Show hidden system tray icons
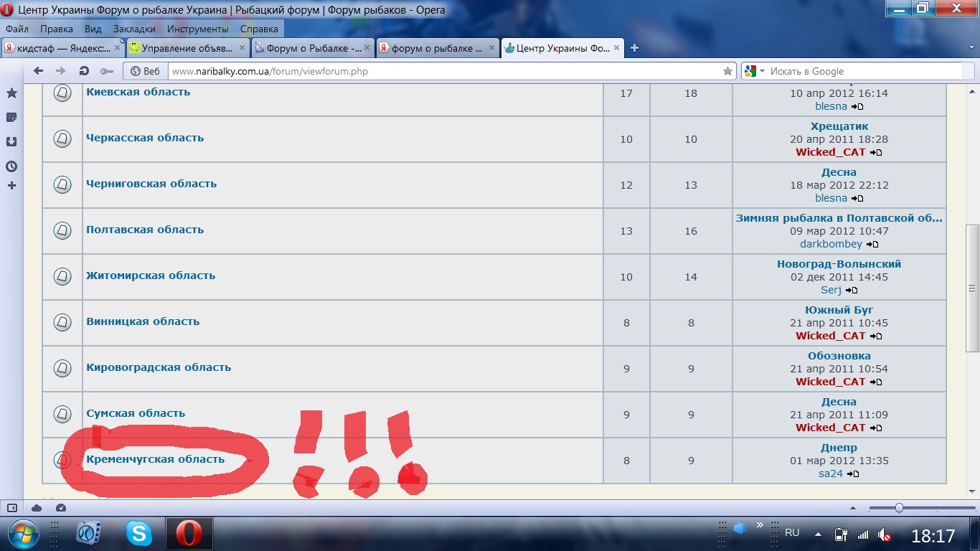Image resolution: width=980 pixels, height=551 pixels. point(818,534)
